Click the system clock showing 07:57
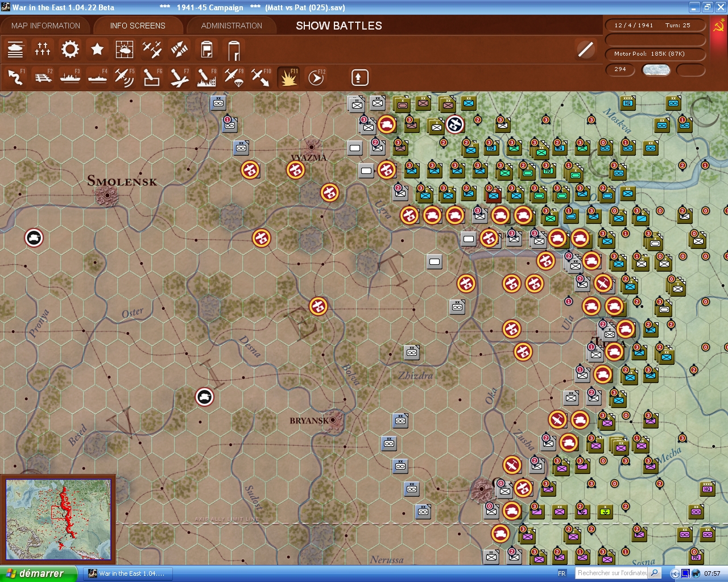728x582 pixels. coord(712,573)
